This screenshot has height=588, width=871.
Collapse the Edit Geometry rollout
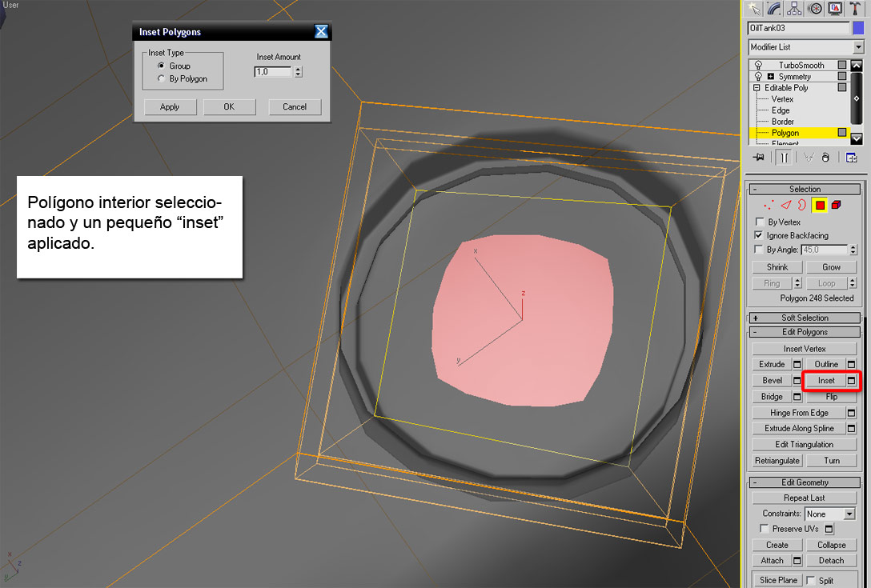pos(805,482)
